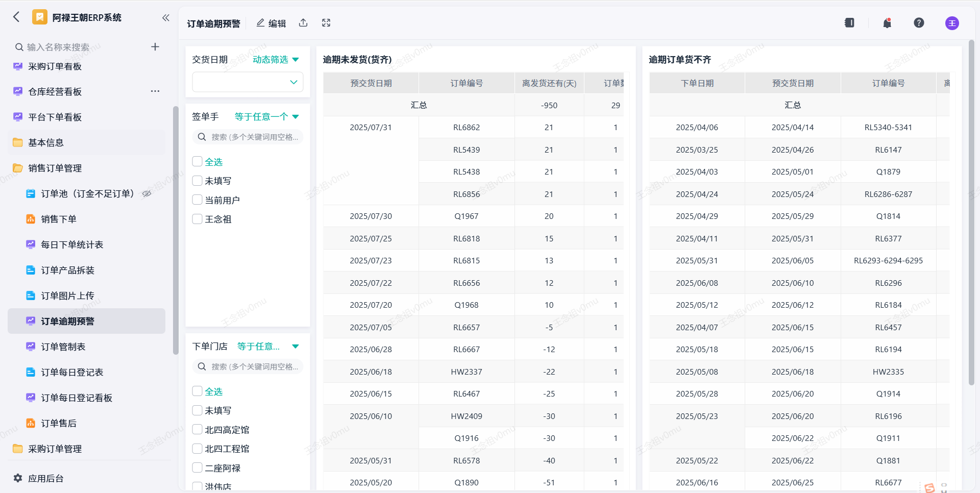Image resolution: width=980 pixels, height=493 pixels.
Task: Open 等于任意一个 dropdown for 签单手
Action: tap(266, 117)
